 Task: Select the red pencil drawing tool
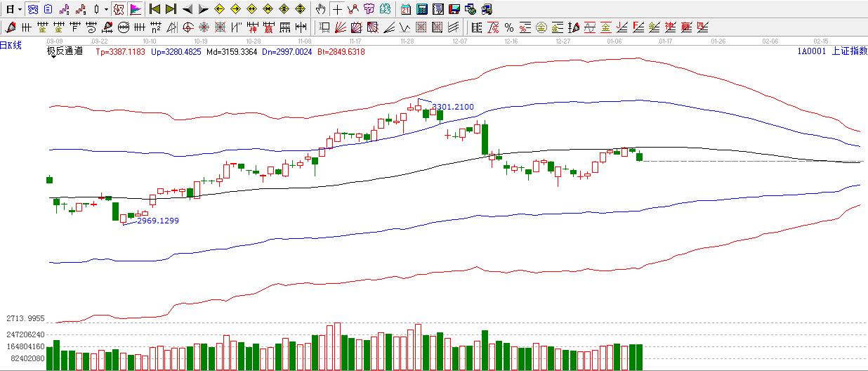pyautogui.click(x=10, y=27)
